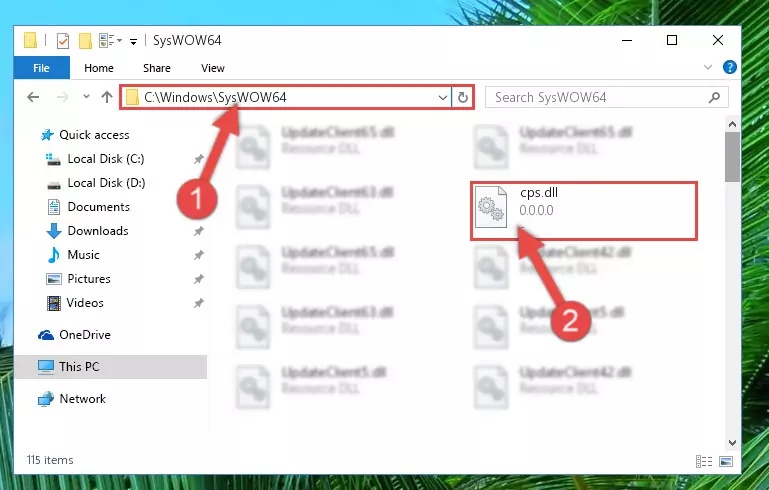Open the address bar history dropdown

[442, 98]
